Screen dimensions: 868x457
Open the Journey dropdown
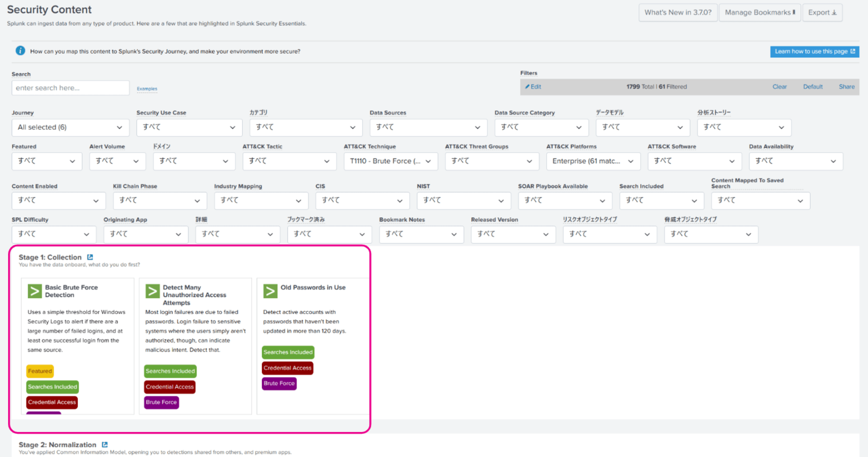click(x=70, y=127)
